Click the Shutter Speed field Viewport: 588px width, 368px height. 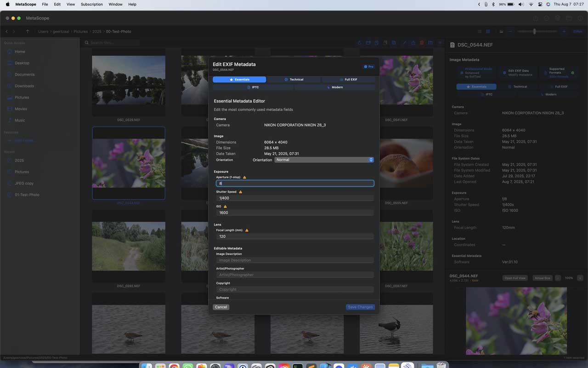(295, 198)
